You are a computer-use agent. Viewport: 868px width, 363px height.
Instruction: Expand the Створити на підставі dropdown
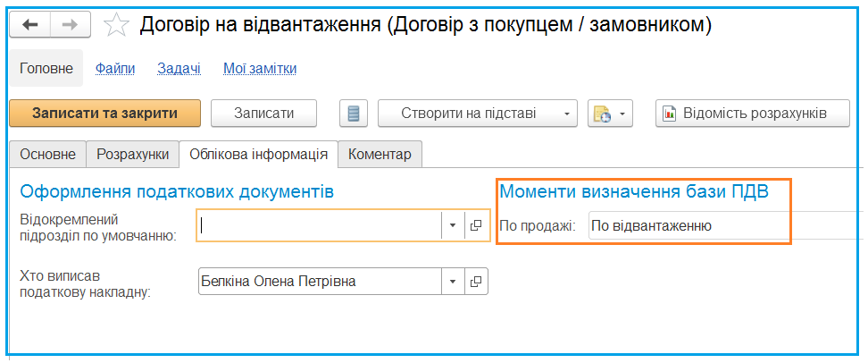click(x=566, y=114)
